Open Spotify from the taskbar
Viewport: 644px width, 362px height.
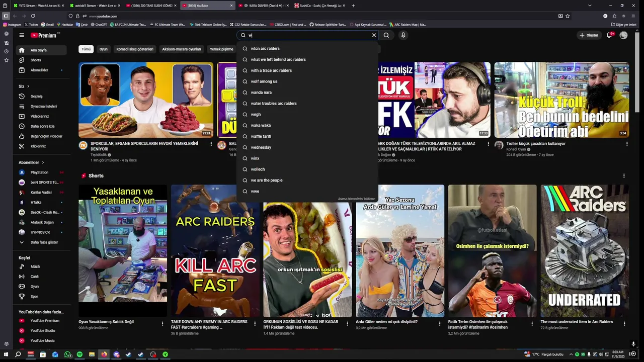pyautogui.click(x=79, y=354)
